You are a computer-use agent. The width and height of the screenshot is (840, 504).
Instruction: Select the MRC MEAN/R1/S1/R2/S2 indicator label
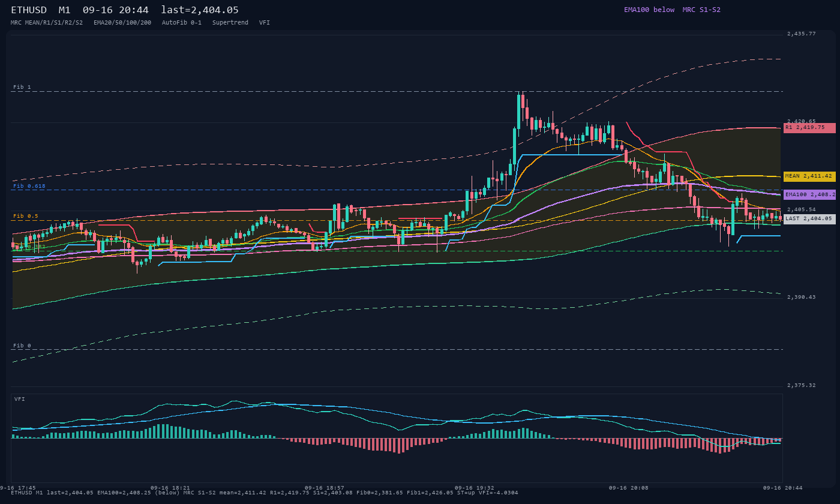[x=47, y=22]
